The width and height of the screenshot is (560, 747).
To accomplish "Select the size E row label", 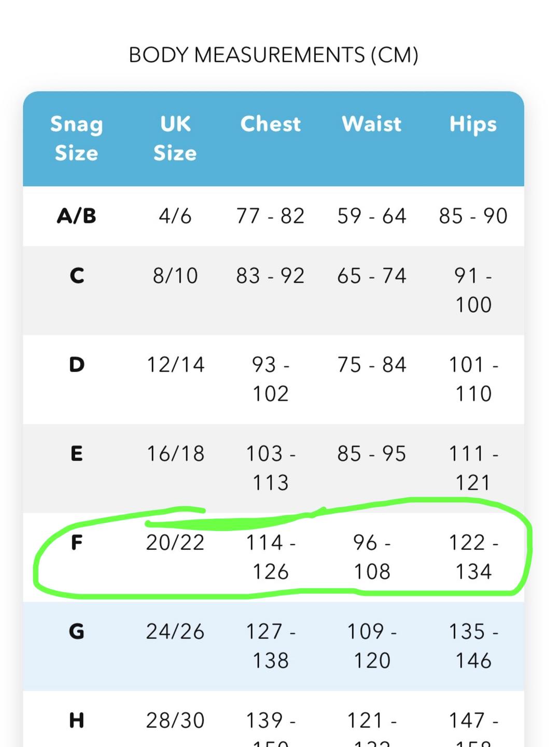I will [77, 454].
